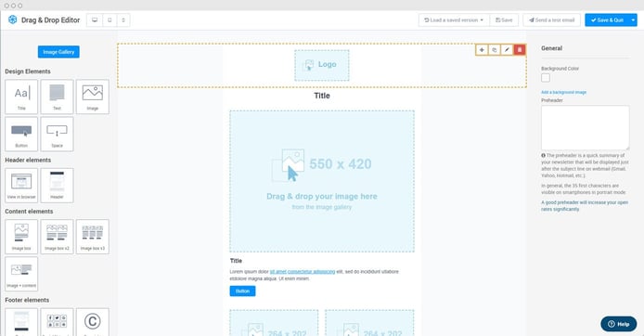Screen dimensions: 644x336
Task: Select the Space design element
Action: pyautogui.click(x=58, y=134)
